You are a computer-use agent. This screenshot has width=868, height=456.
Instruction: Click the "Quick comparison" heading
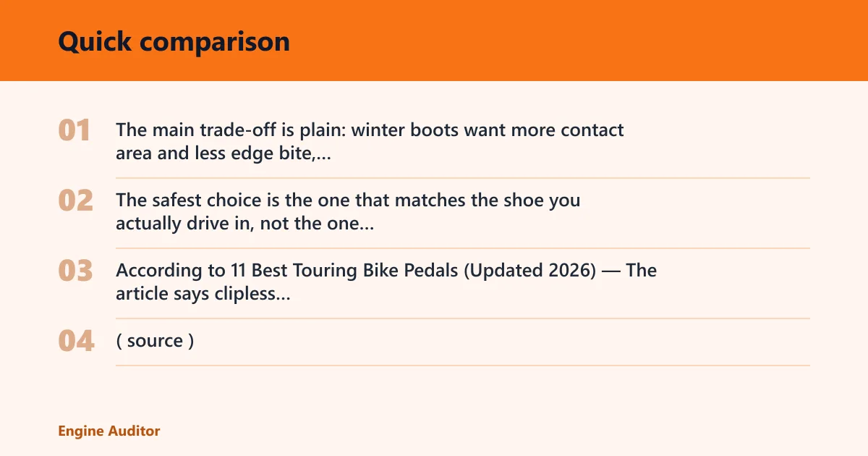tap(174, 42)
